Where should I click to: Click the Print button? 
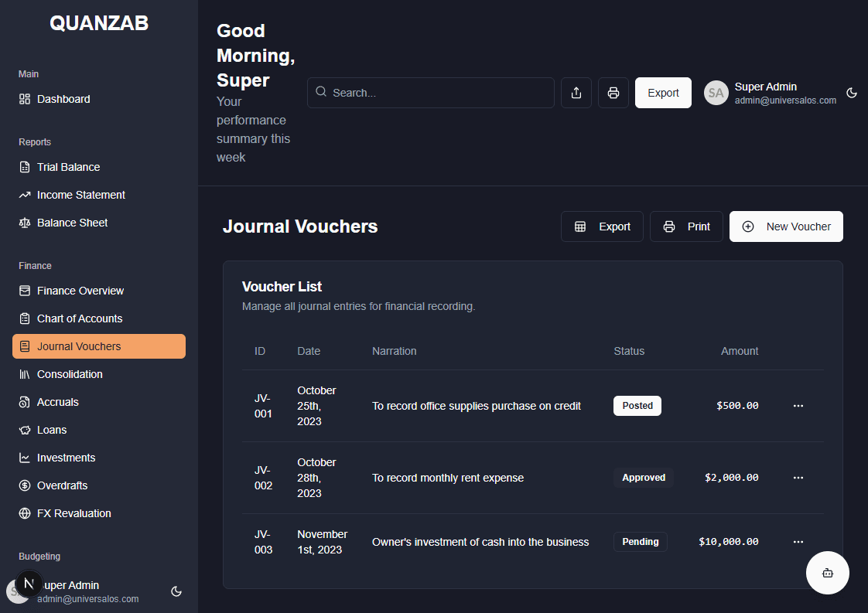(686, 226)
